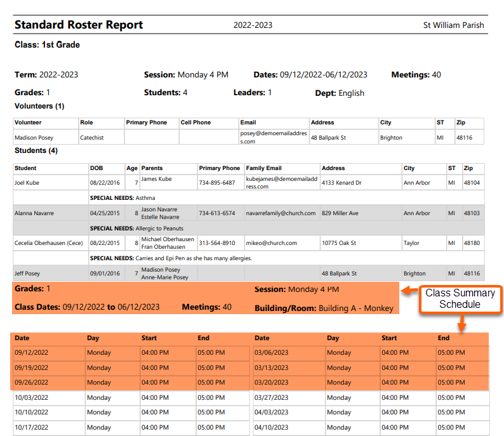Select student Alanna Navarre
504x436 pixels.
coord(34,213)
